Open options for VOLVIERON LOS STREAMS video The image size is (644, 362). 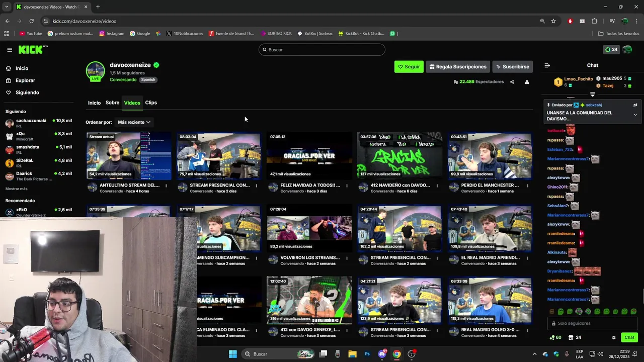point(347,258)
